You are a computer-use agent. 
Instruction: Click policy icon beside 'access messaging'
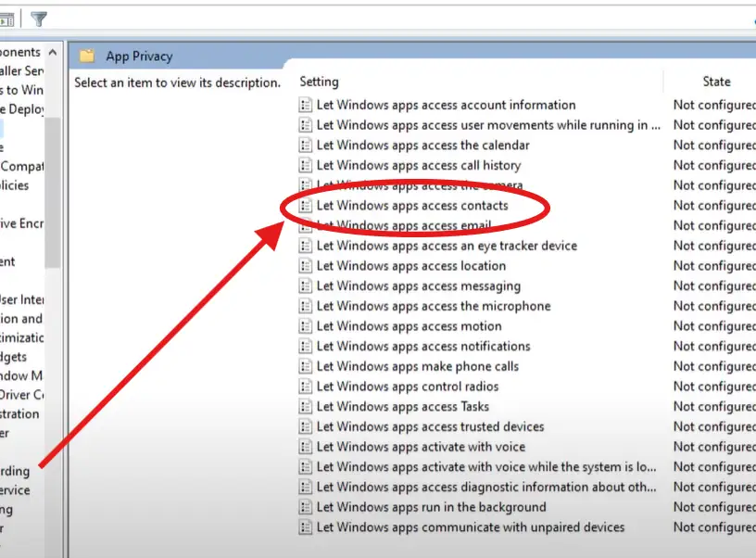tap(305, 286)
